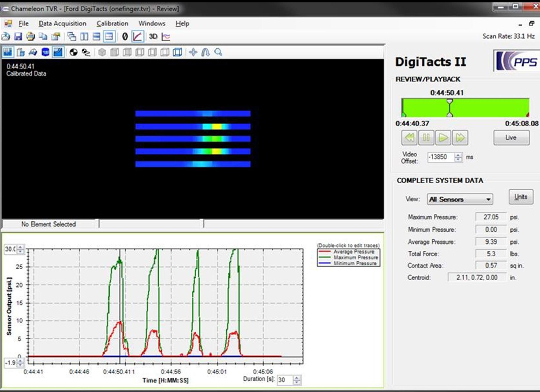Select the blue wireframe box view icon
The height and width of the screenshot is (392, 540).
177,52
